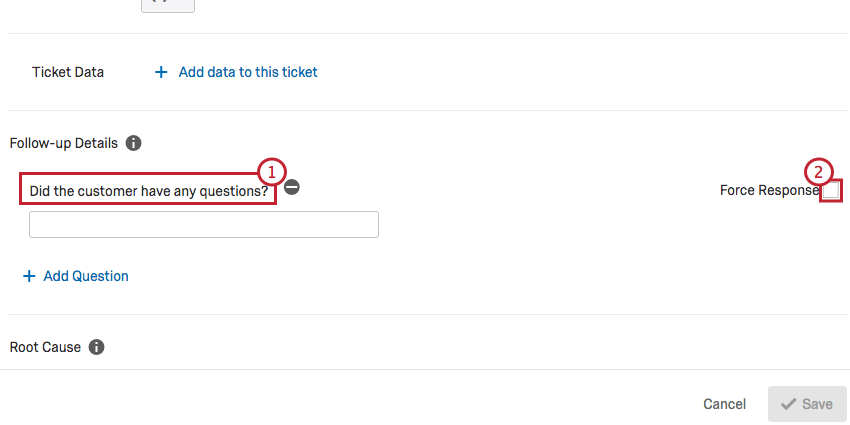The image size is (850, 425).
Task: Click the red annotation badge numbered 2
Action: [818, 170]
